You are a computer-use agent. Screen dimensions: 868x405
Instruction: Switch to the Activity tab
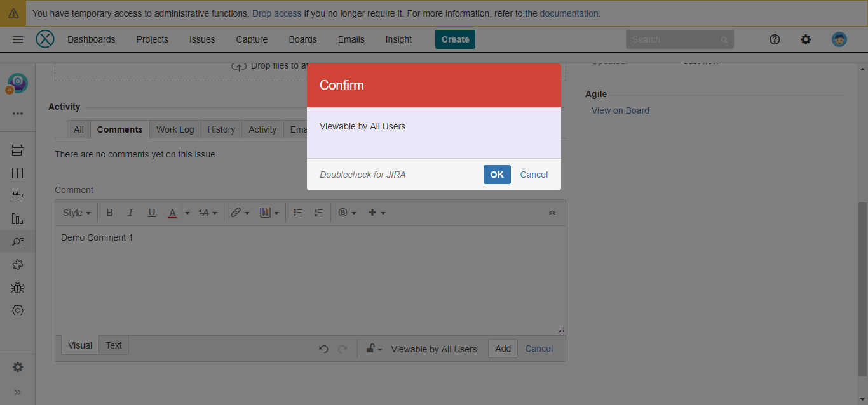pyautogui.click(x=262, y=129)
